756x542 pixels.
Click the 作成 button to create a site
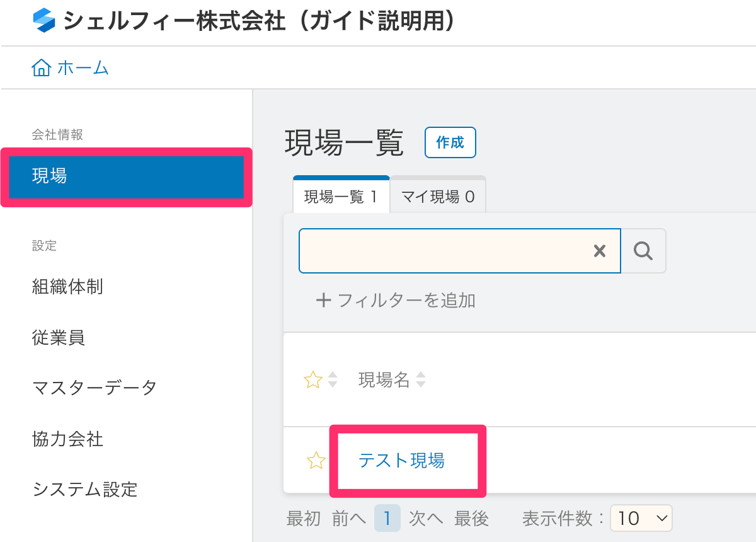pyautogui.click(x=450, y=142)
